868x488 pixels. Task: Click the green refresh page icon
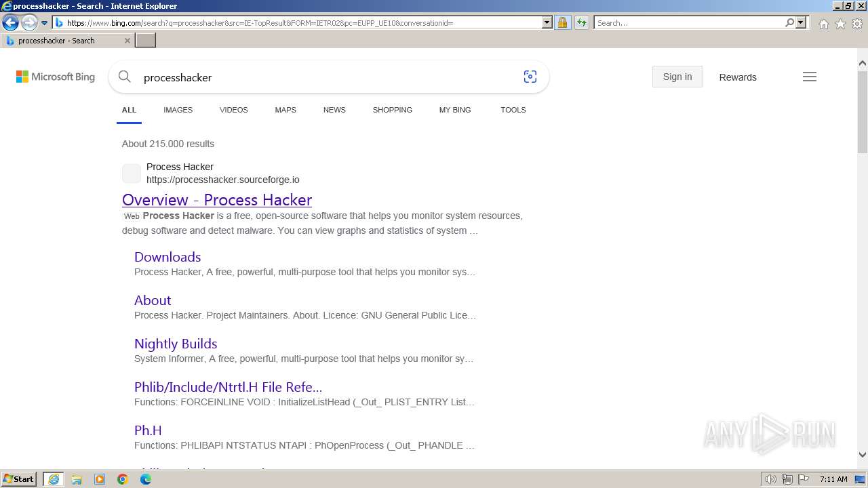tap(581, 23)
